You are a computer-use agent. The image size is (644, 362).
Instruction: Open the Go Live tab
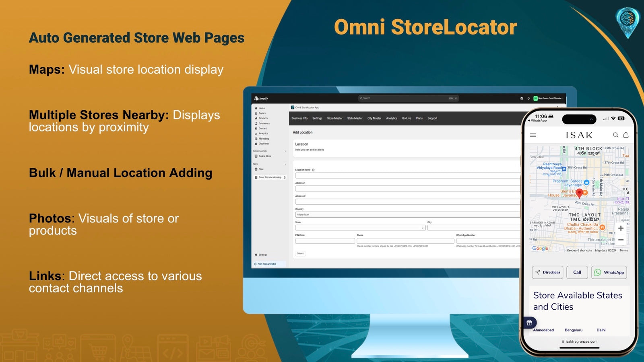[407, 118]
